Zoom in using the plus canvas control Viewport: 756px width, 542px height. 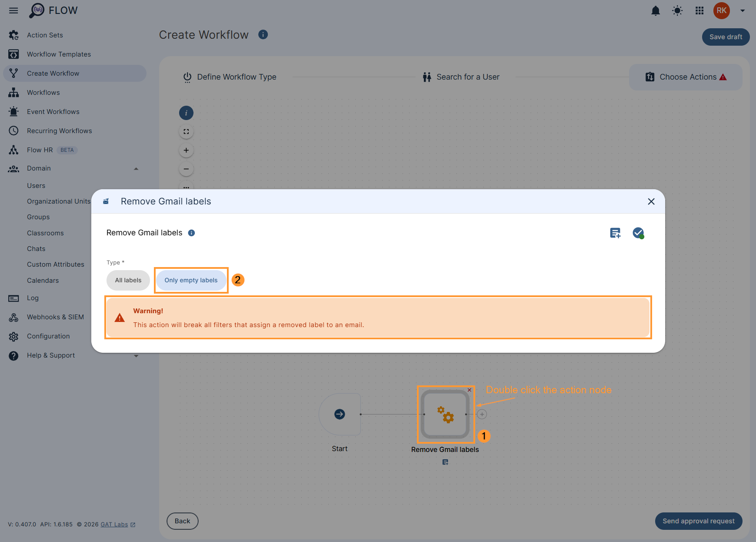[186, 150]
